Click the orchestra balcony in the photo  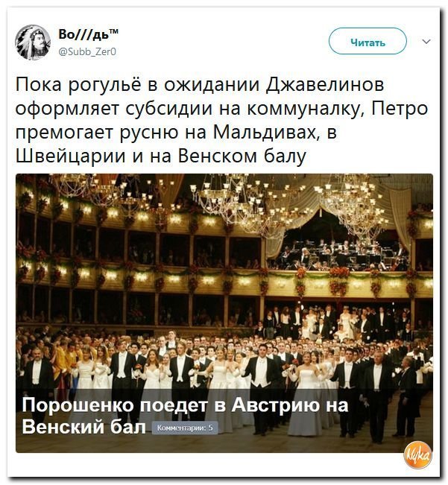click(341, 252)
